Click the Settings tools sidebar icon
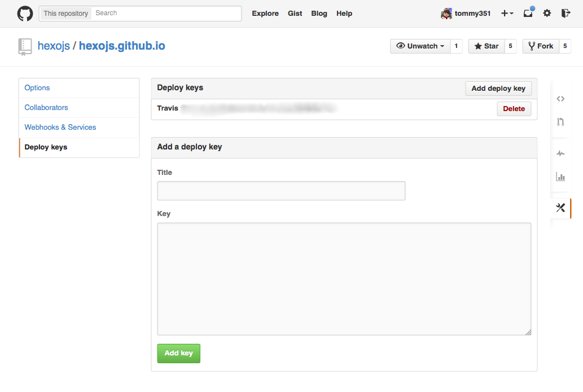Image resolution: width=583 pixels, height=392 pixels. tap(560, 208)
